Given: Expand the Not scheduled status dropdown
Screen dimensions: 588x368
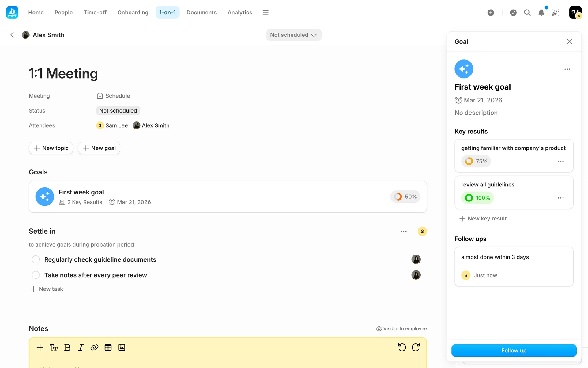Looking at the screenshot, I should [293, 35].
